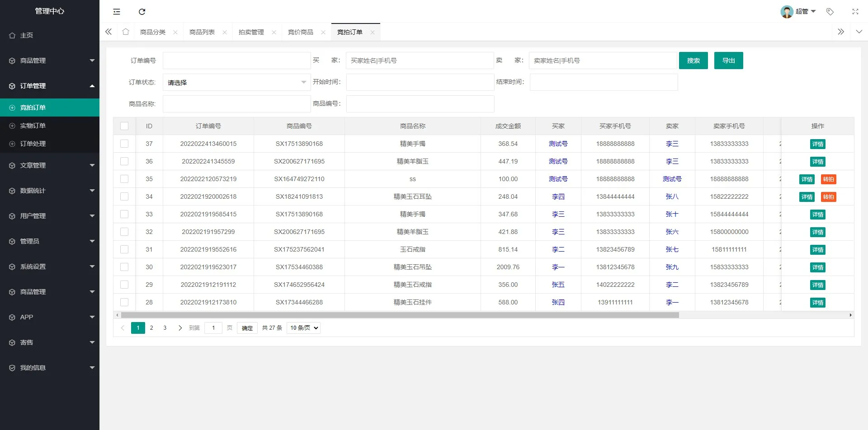Viewport: 868px width, 430px height.
Task: Open the 10 条/页 page size selector
Action: point(303,328)
